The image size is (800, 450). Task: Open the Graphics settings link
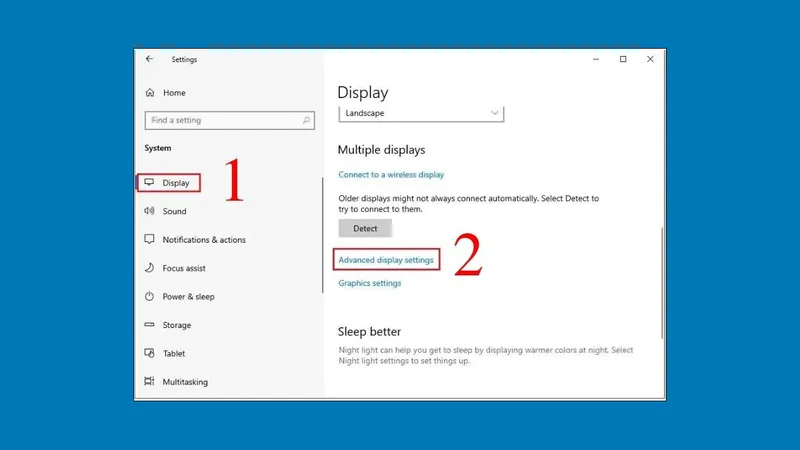(x=369, y=283)
